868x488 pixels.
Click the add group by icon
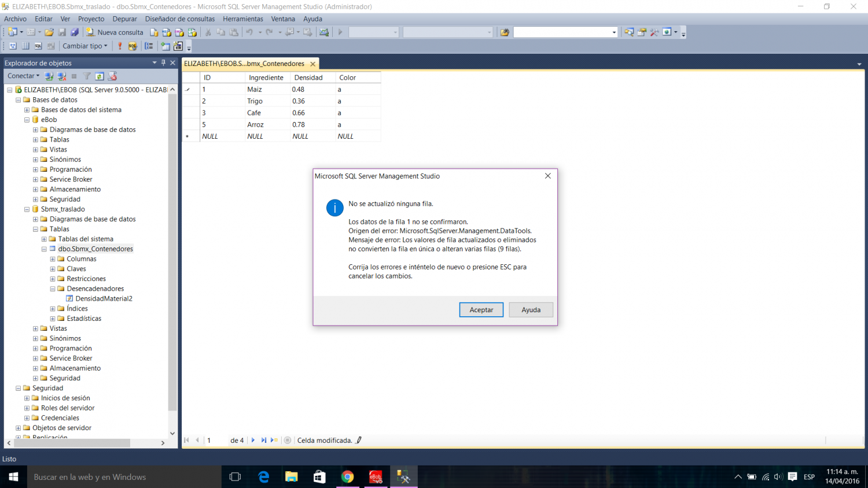(149, 46)
